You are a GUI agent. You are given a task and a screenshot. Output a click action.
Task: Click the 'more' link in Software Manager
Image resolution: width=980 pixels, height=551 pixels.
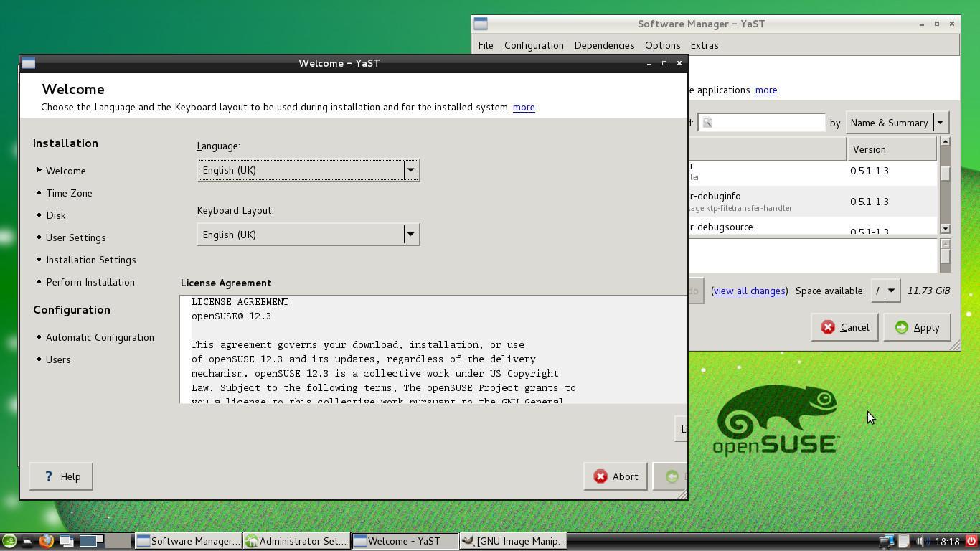(x=766, y=90)
